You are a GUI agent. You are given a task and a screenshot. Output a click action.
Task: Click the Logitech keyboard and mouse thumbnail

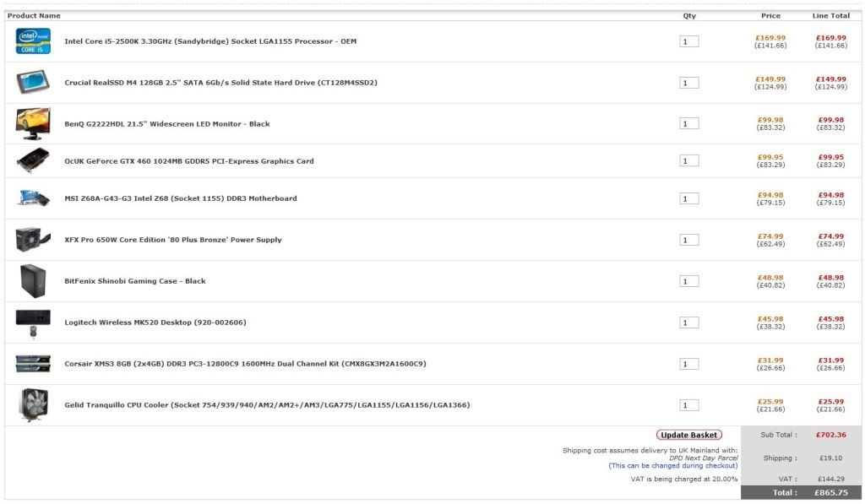click(33, 322)
